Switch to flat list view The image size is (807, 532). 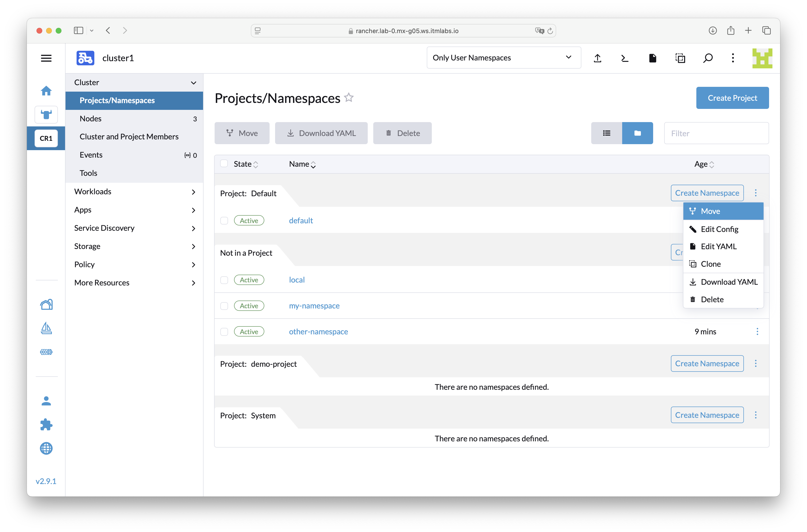tap(606, 133)
